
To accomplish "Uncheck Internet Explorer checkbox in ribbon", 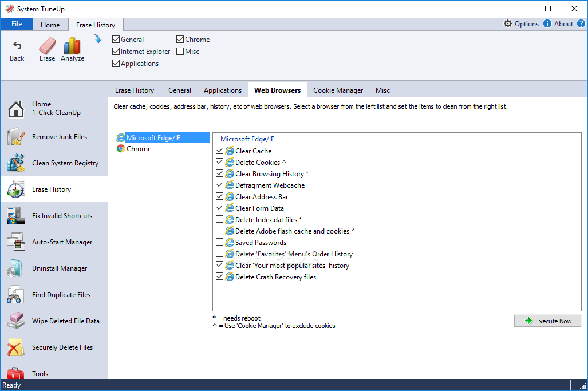I will [116, 52].
